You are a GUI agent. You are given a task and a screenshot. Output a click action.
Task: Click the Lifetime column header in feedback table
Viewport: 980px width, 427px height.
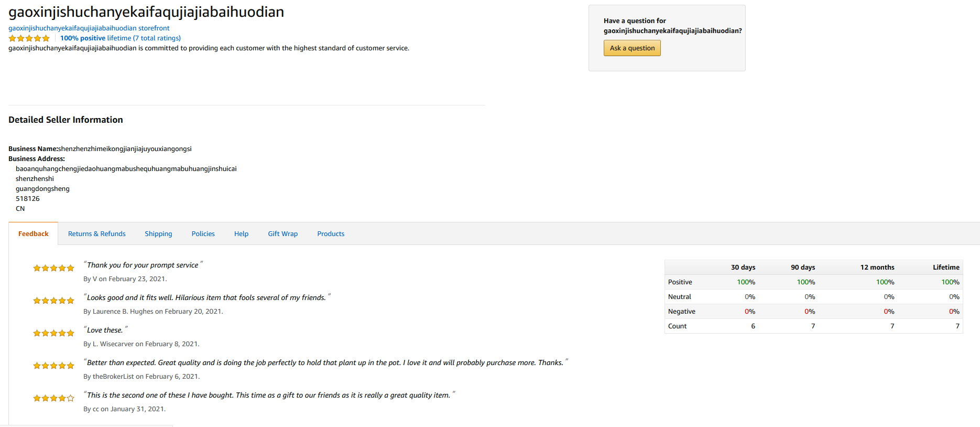click(945, 268)
